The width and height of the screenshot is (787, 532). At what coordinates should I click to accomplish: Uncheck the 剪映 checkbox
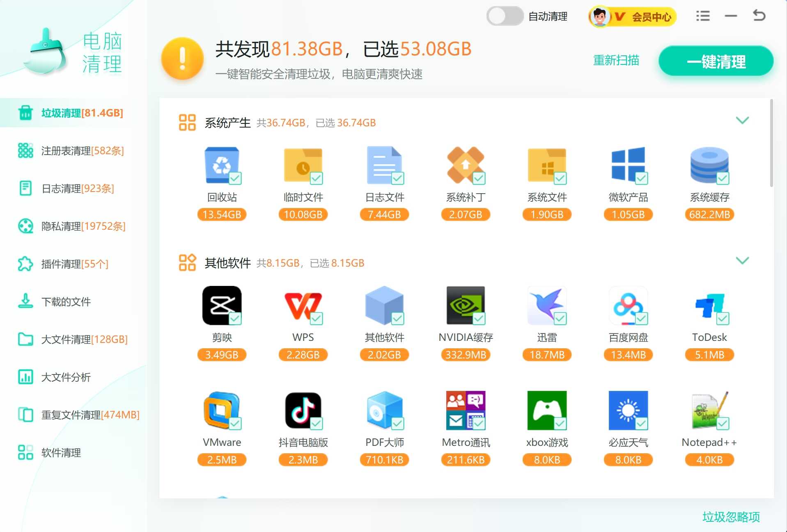[x=235, y=318]
